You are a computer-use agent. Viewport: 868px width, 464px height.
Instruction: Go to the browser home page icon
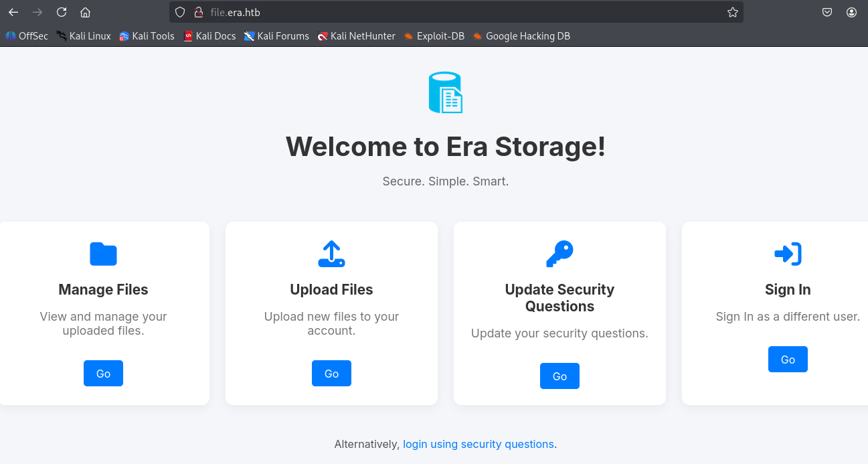click(x=85, y=12)
